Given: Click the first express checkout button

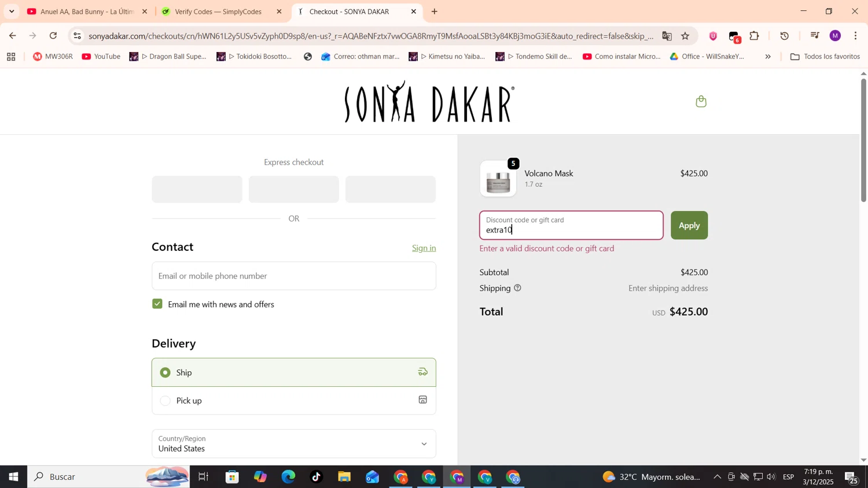Looking at the screenshot, I should tap(197, 189).
